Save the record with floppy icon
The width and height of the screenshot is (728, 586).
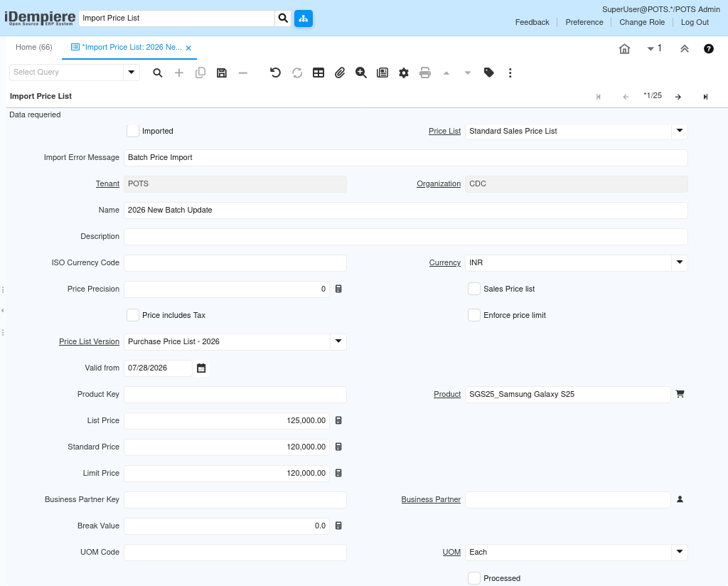pyautogui.click(x=222, y=73)
